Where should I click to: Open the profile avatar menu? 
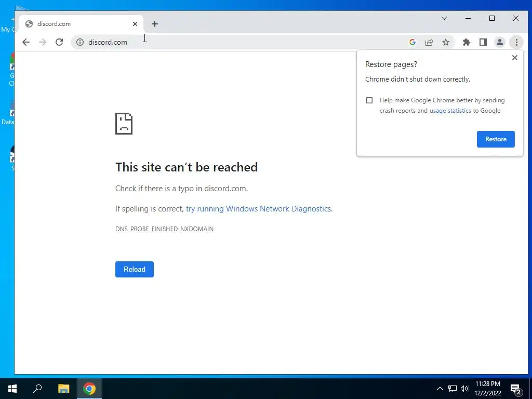pyautogui.click(x=500, y=42)
